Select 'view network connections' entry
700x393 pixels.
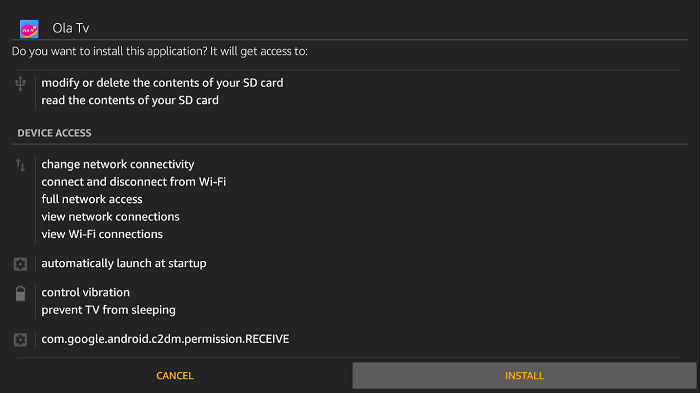pyautogui.click(x=110, y=217)
